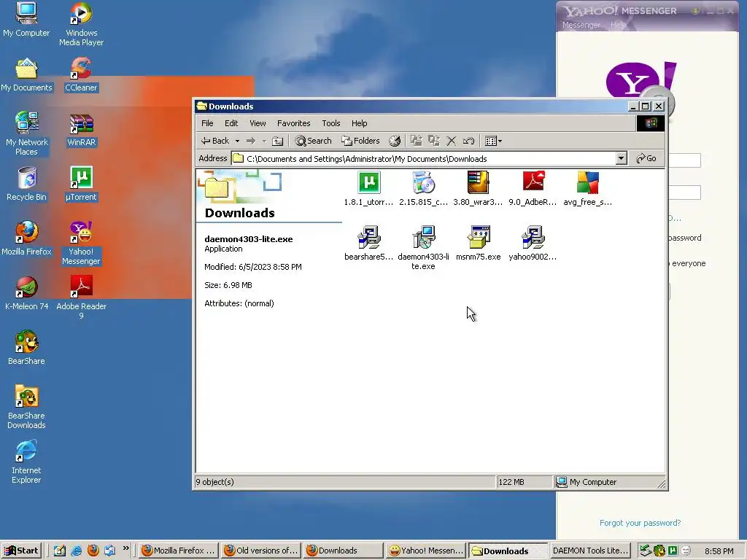
Task: Select the Windows Media Player desktop shortcut
Action: 81,24
